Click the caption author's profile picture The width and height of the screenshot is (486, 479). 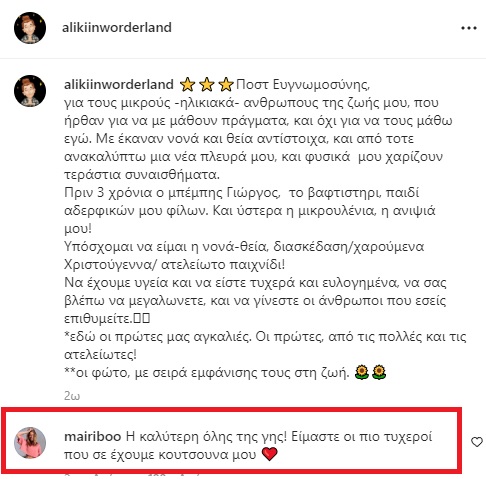[30, 91]
